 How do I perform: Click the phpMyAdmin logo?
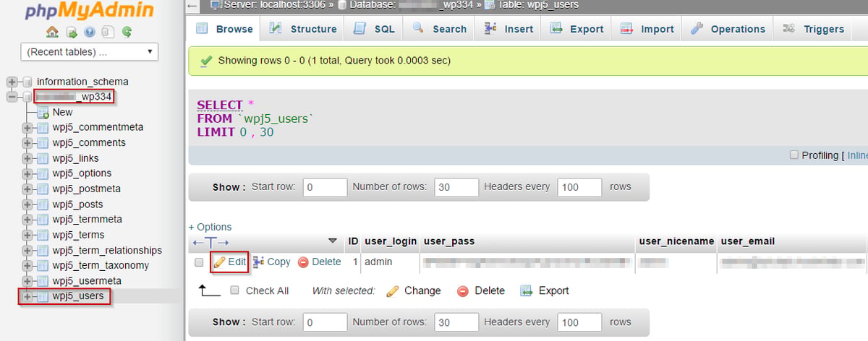click(89, 11)
